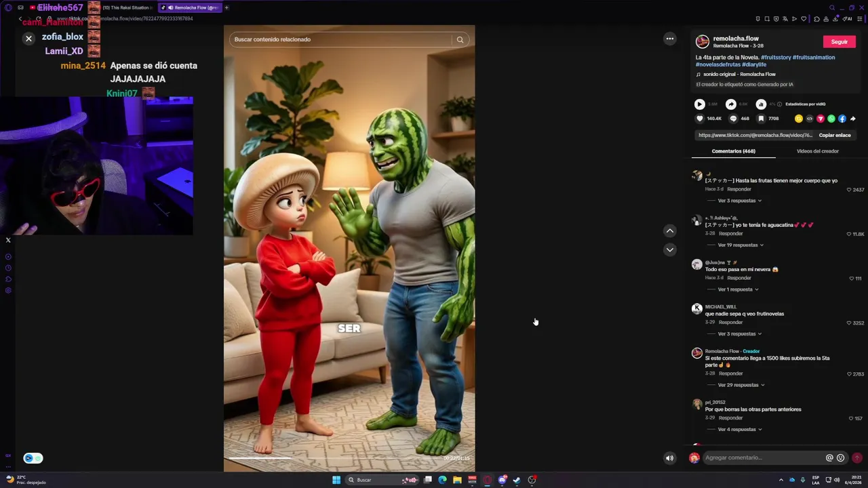Like the video with the heart icon
Screen dimensions: 868x488
700,119
